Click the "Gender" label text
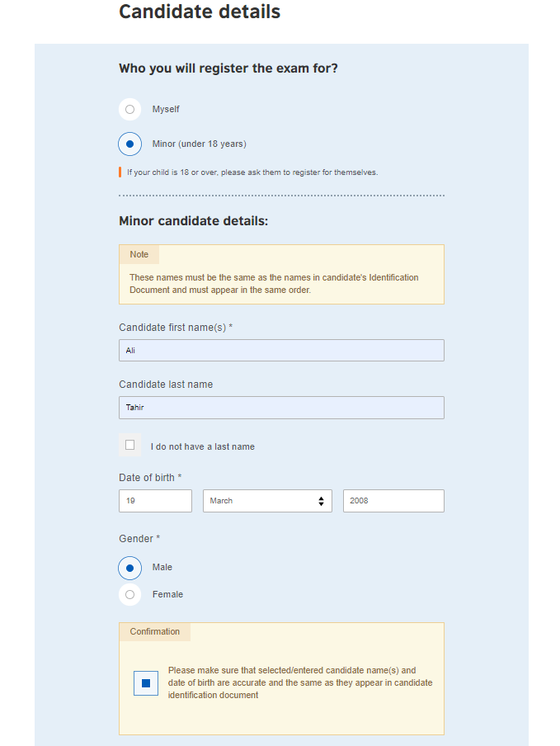The height and width of the screenshot is (746, 560). [x=139, y=539]
